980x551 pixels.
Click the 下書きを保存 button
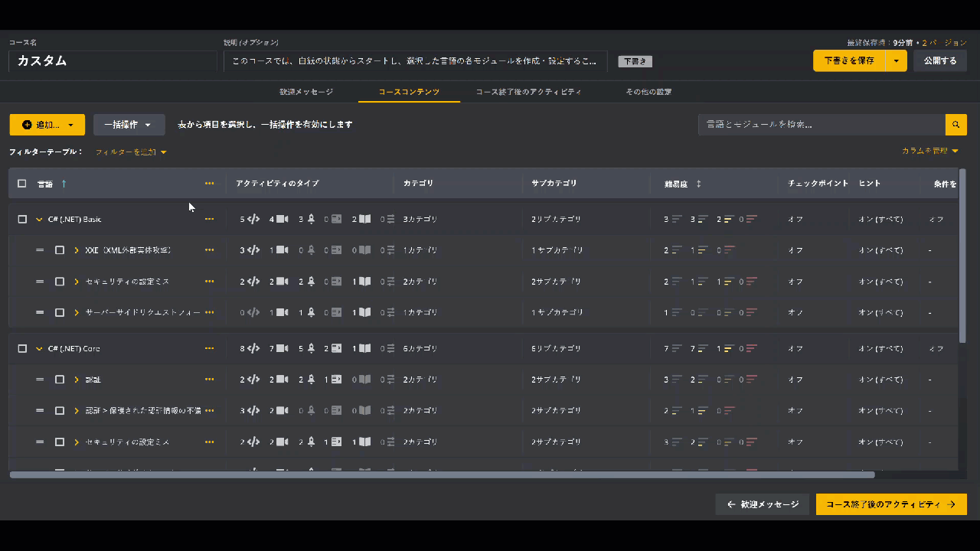[849, 60]
